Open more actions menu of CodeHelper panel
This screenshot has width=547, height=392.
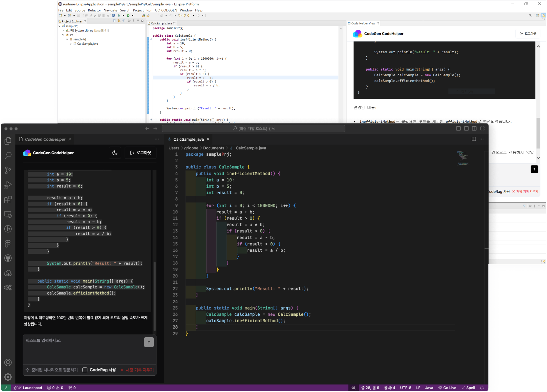157,139
